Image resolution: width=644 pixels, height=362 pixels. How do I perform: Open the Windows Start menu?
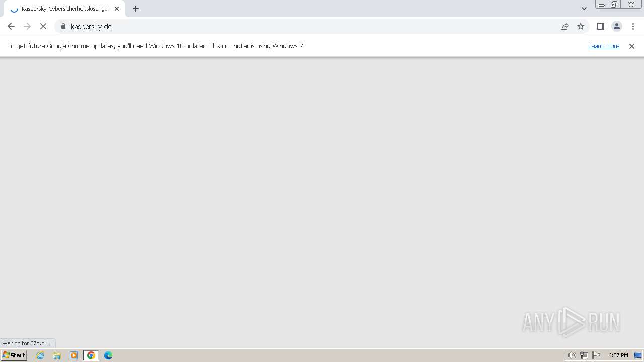(x=14, y=355)
